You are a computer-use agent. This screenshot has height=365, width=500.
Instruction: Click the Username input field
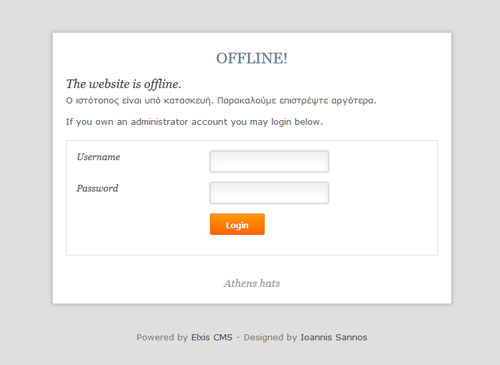tap(269, 161)
